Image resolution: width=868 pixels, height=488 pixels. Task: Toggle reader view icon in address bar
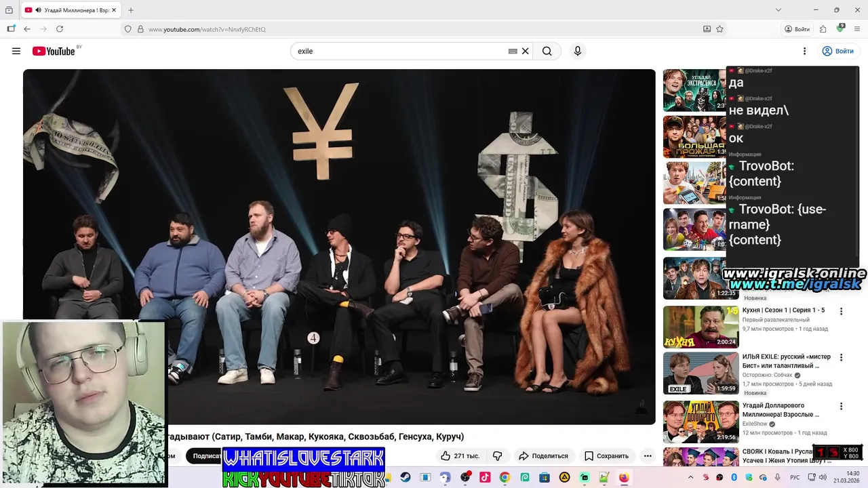point(707,29)
